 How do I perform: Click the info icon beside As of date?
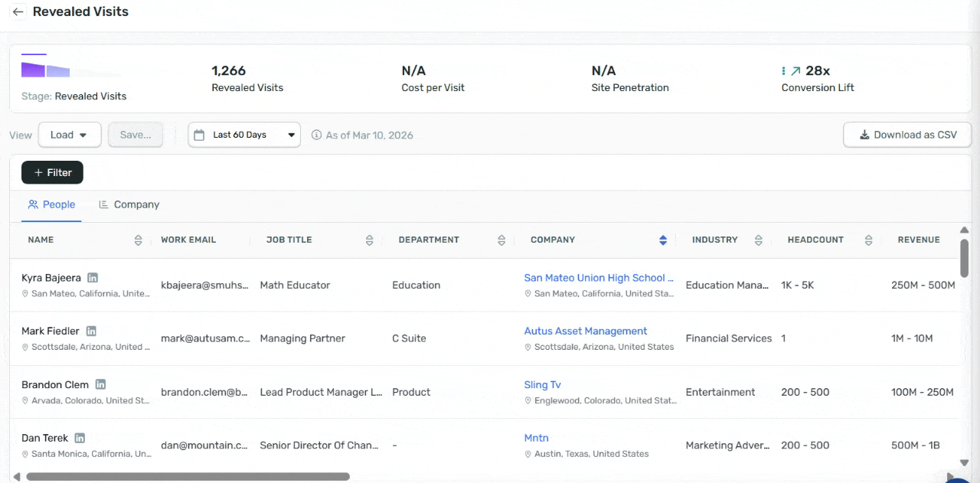(x=316, y=135)
